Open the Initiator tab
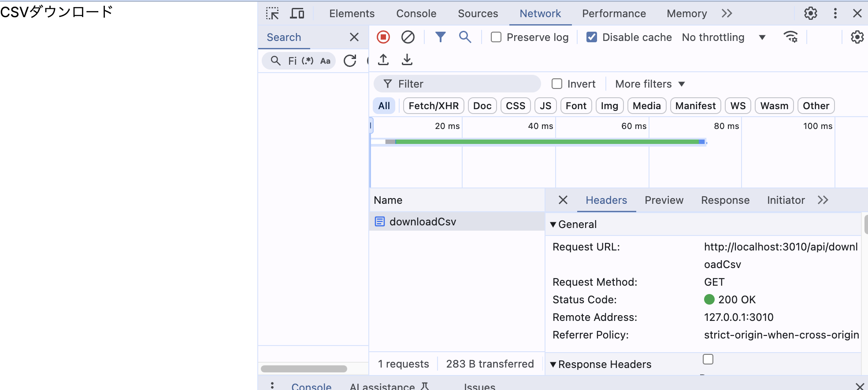The width and height of the screenshot is (868, 390). (786, 200)
